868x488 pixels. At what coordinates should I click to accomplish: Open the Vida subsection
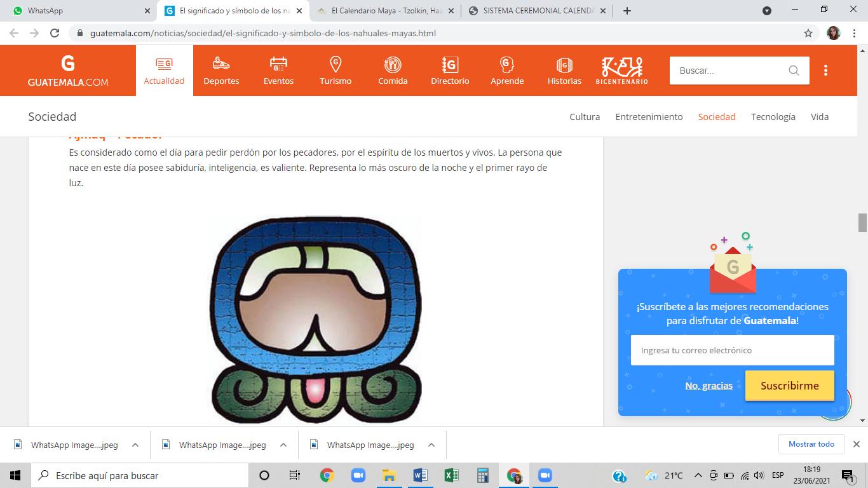coord(820,117)
